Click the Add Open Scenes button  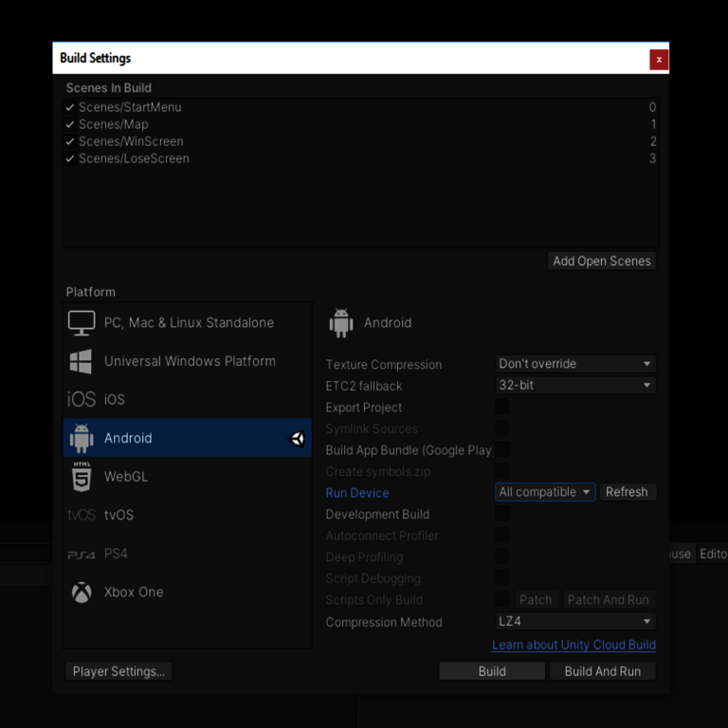(x=602, y=261)
